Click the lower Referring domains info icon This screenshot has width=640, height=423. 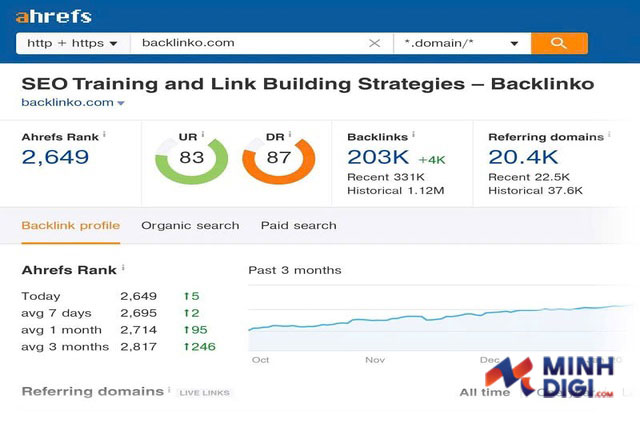tap(169, 389)
